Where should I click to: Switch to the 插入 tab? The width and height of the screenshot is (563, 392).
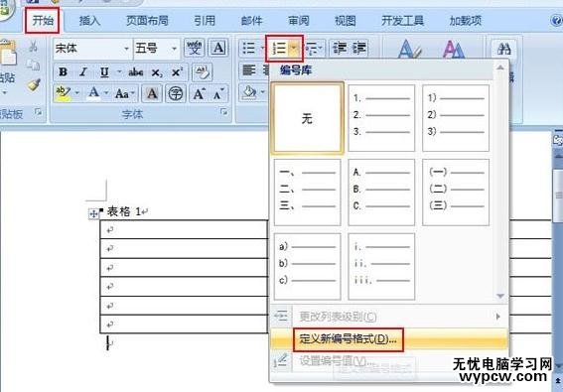(89, 21)
